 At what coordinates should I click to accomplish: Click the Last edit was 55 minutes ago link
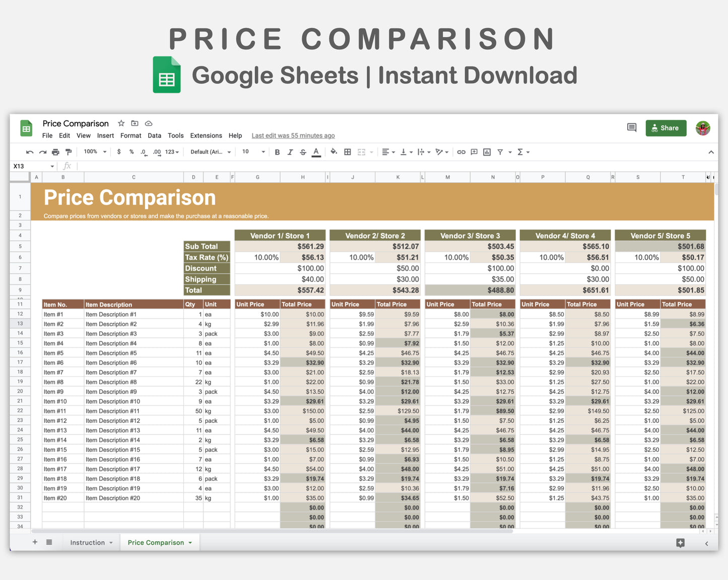(x=293, y=135)
